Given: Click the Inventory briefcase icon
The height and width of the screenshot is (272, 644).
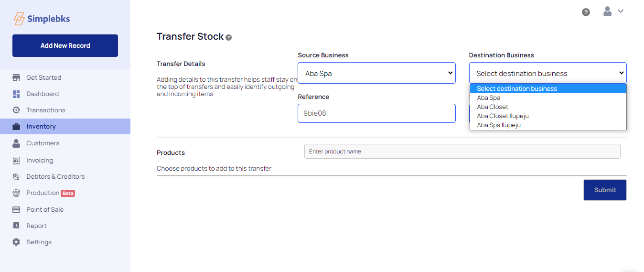Looking at the screenshot, I should coord(16,127).
